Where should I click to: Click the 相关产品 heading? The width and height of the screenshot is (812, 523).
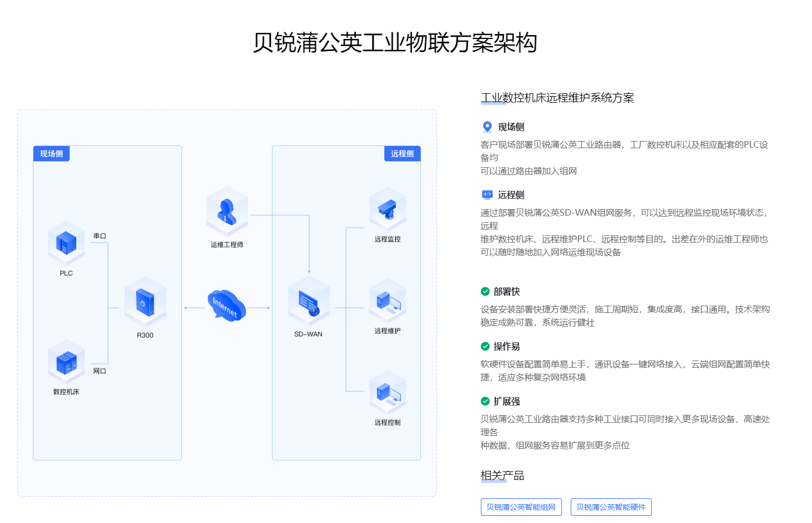(503, 475)
